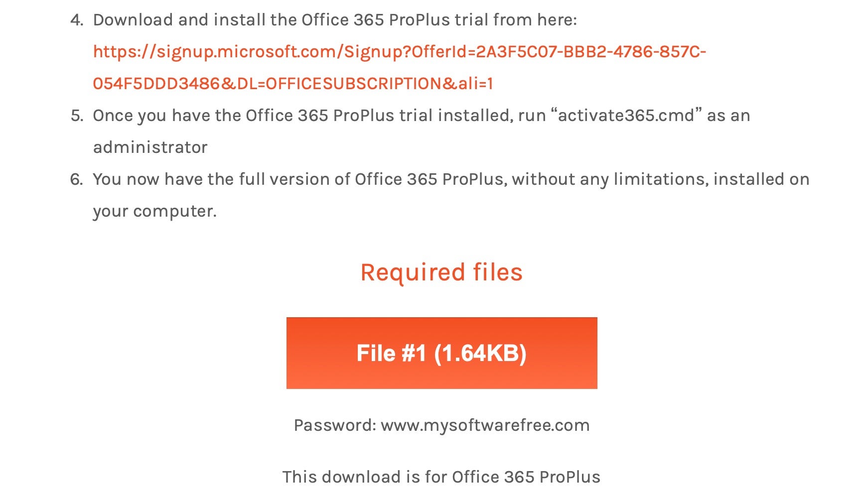Image resolution: width=868 pixels, height=504 pixels.
Task: Click the word "administrator" in step 5
Action: coord(150,147)
